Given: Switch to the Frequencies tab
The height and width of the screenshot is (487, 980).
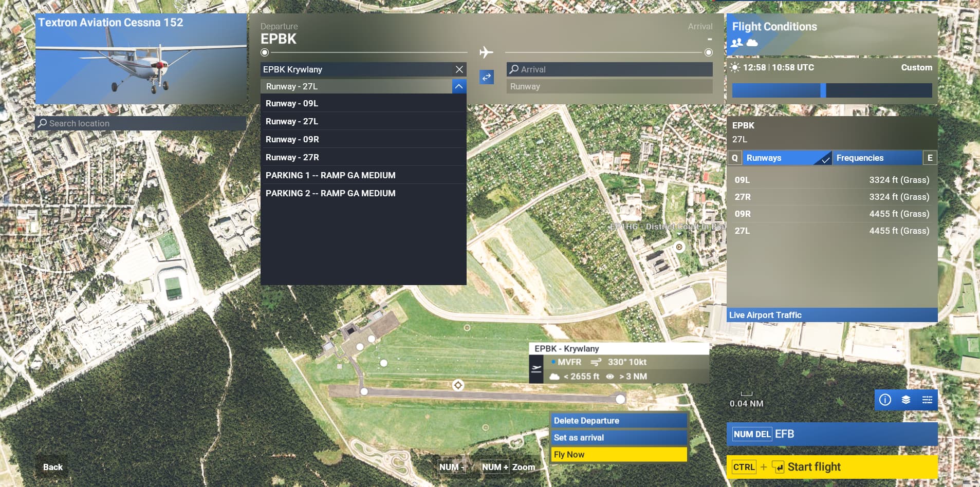Looking at the screenshot, I should [877, 158].
